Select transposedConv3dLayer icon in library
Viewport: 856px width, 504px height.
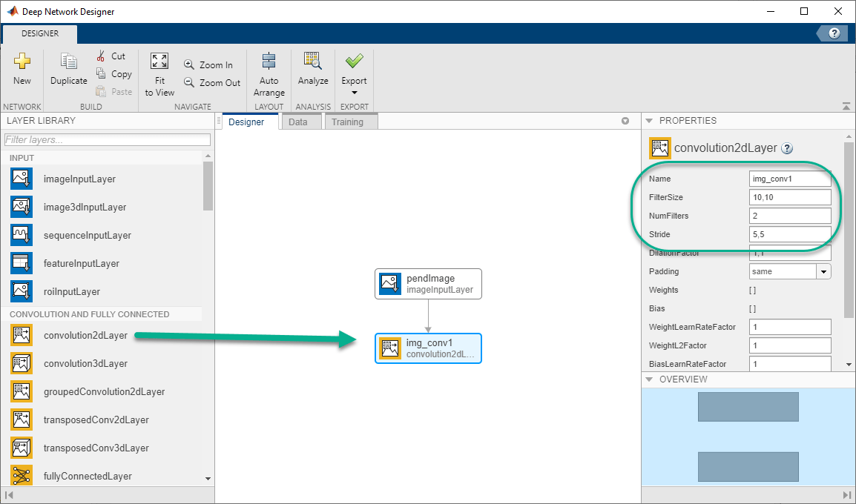22,448
